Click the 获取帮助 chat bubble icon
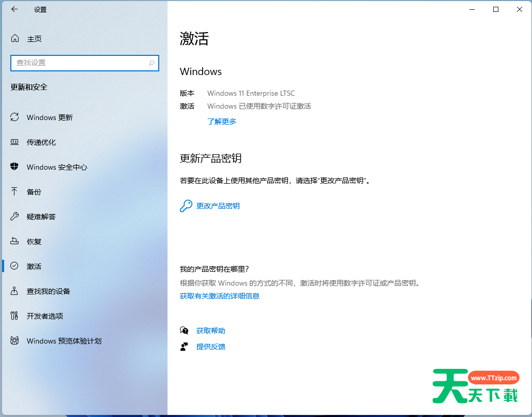The height and width of the screenshot is (417, 532). 184,331
